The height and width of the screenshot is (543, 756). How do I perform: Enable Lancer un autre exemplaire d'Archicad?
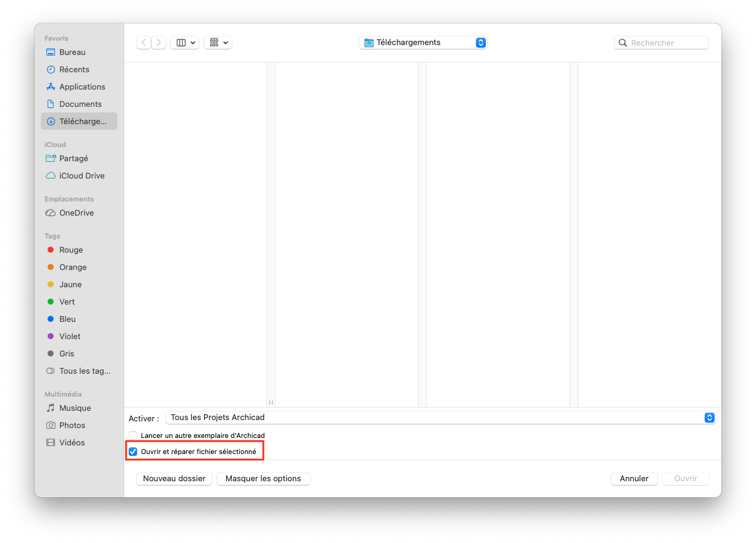pos(133,436)
